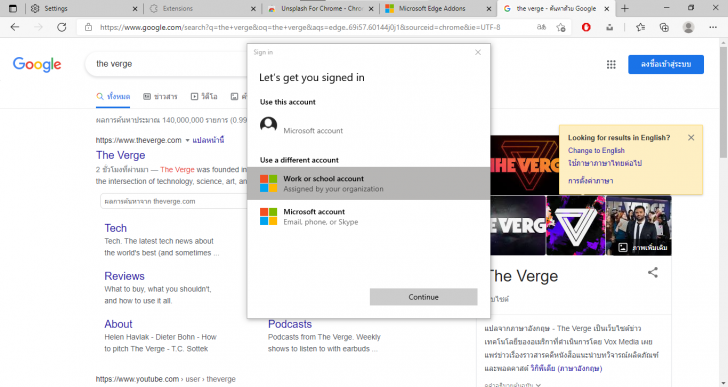Open the browser profile avatar
Screen dimensions: 728x387
(689, 27)
